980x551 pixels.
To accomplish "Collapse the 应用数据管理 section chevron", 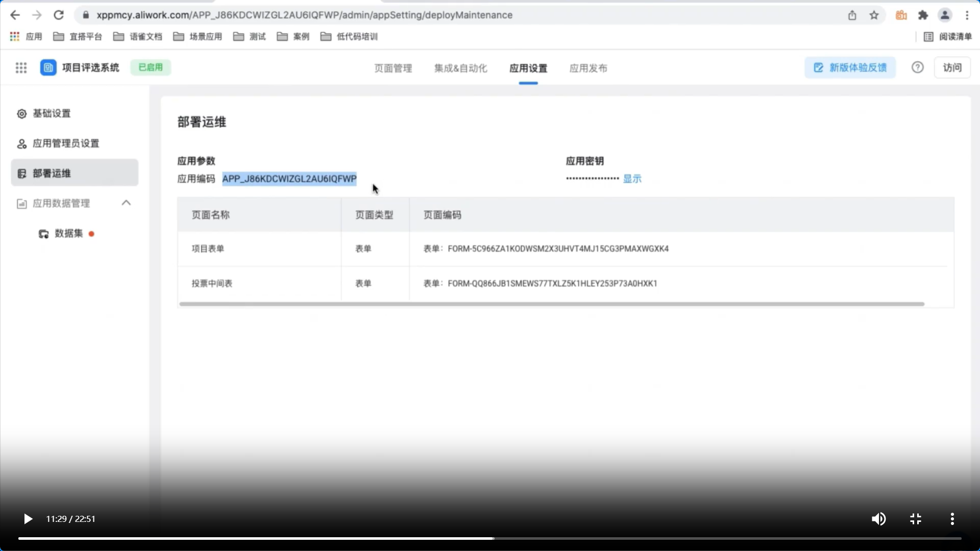I will 126,203.
